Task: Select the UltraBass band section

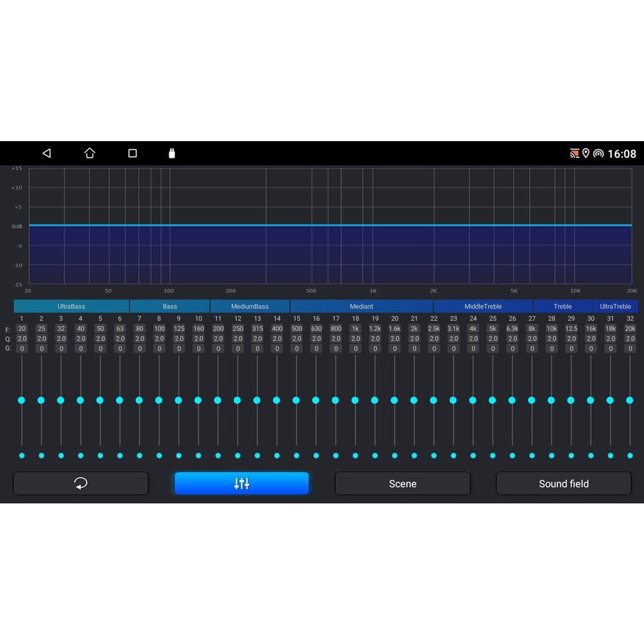Action: (71, 306)
